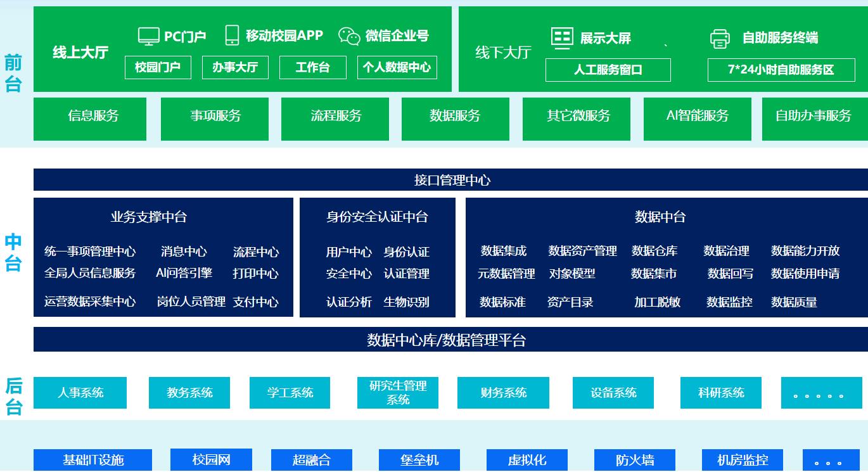The height and width of the screenshot is (472, 868).
Task: Open the 工作台 button
Action: (312, 67)
